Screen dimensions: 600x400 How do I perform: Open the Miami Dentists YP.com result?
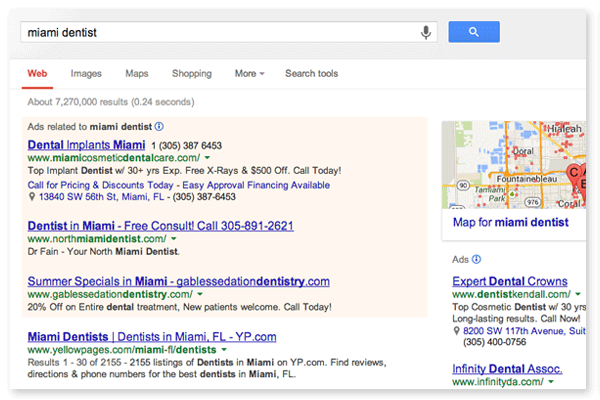pyautogui.click(x=152, y=337)
